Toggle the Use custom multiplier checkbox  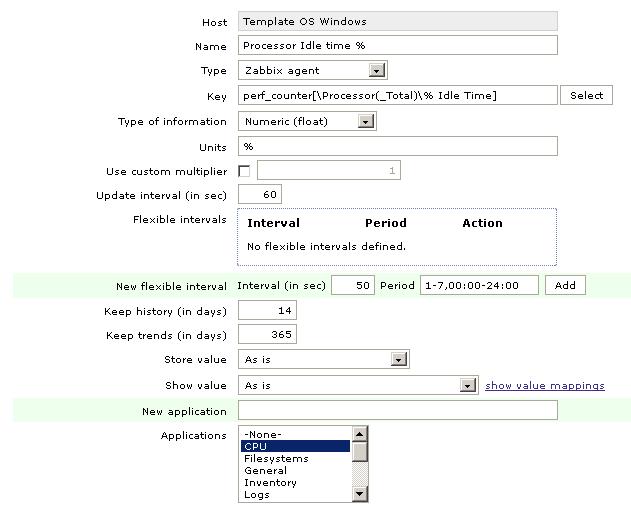244,172
